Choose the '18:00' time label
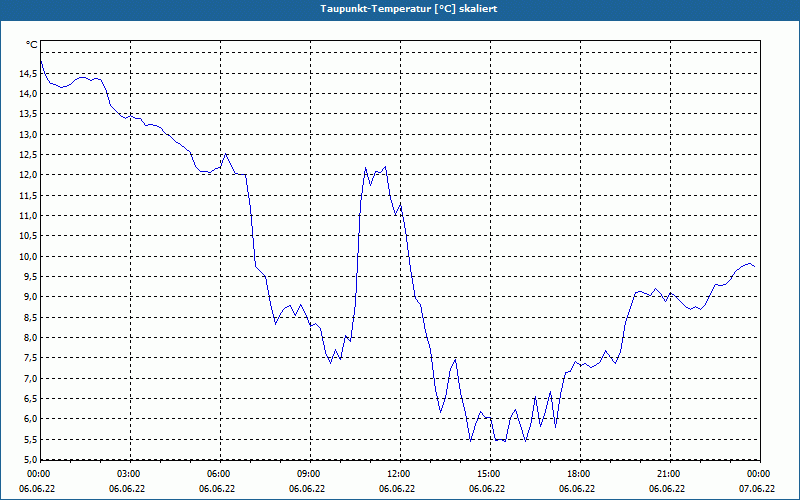The width and height of the screenshot is (800, 500). 579,474
